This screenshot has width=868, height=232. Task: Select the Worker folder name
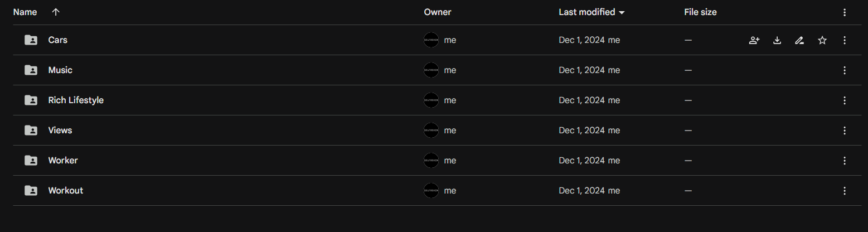tap(63, 161)
